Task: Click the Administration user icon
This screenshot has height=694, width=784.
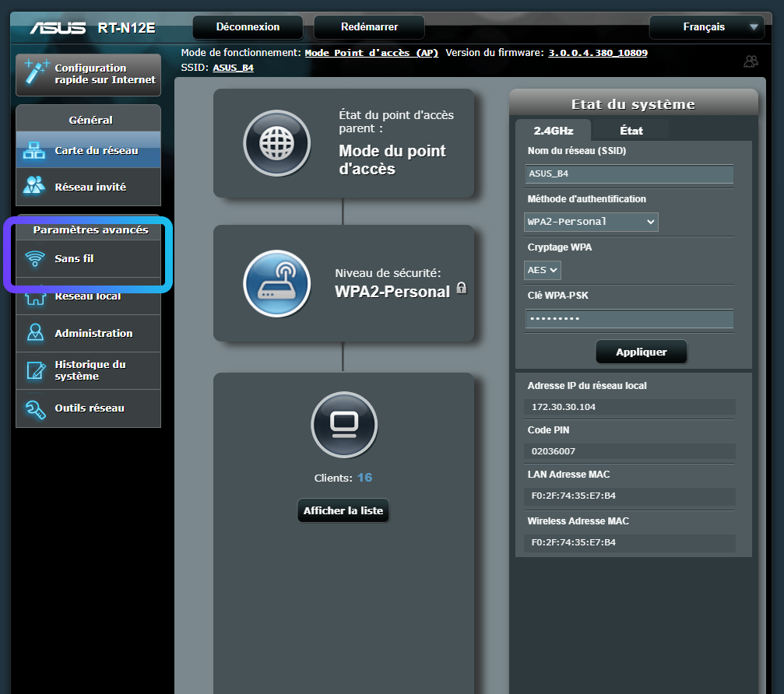Action: click(35, 333)
